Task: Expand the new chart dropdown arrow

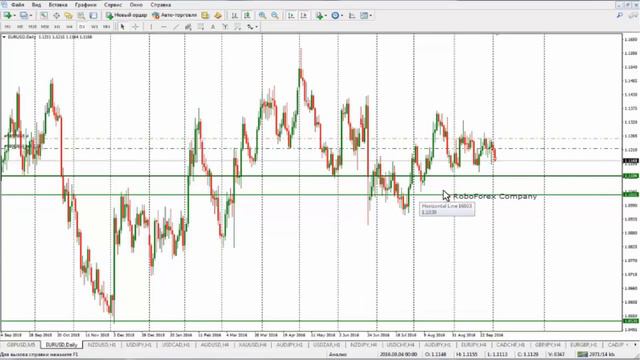Action: coord(14,16)
